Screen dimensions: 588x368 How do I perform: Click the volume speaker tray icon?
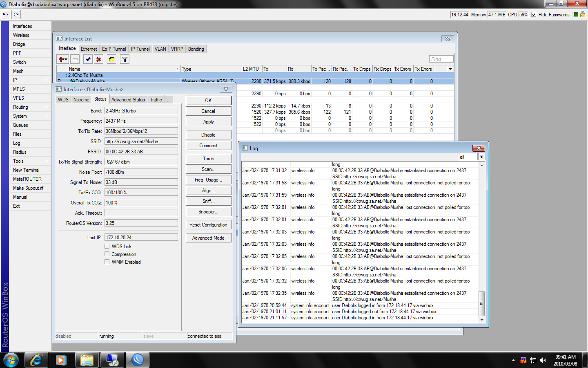(543, 360)
